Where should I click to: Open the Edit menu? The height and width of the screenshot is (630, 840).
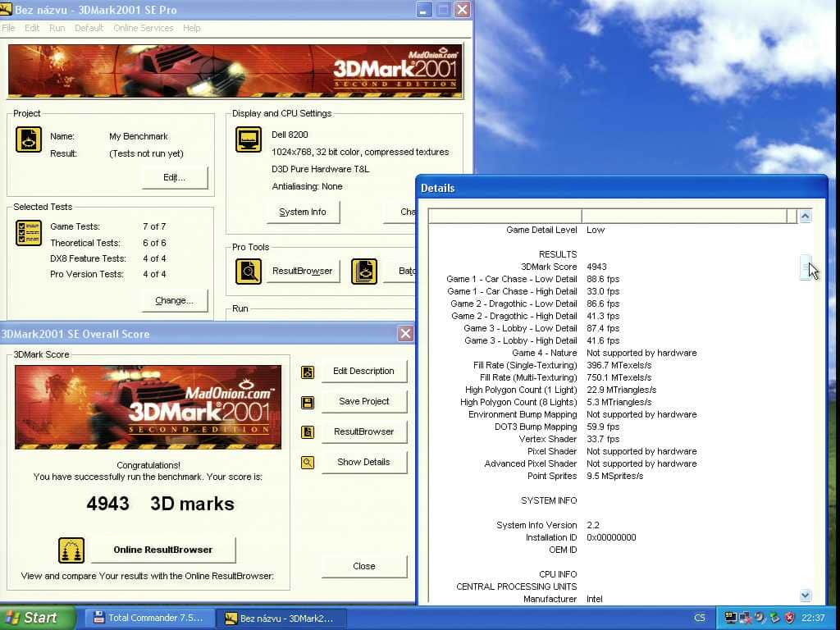(32, 28)
